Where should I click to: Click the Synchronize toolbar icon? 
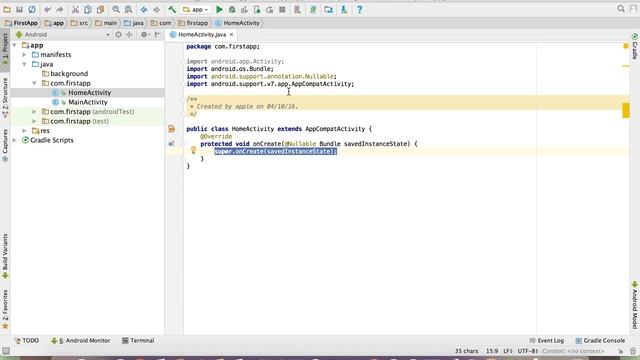pos(32,9)
